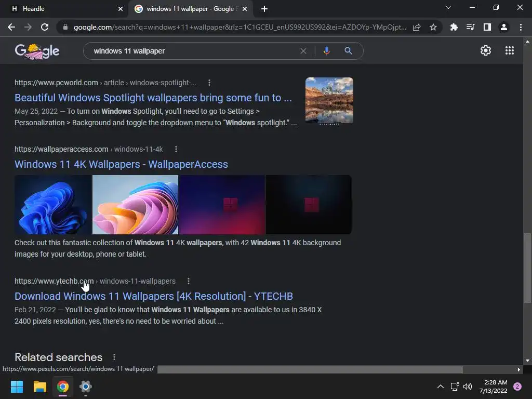Open the Related searches options menu
Viewport: 532px width, 399px height.
[x=114, y=357]
